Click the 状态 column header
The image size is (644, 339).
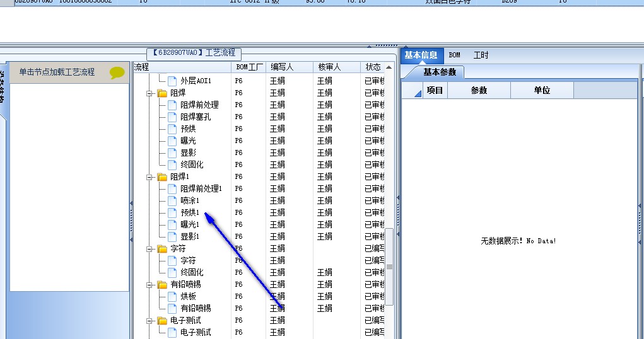point(373,67)
